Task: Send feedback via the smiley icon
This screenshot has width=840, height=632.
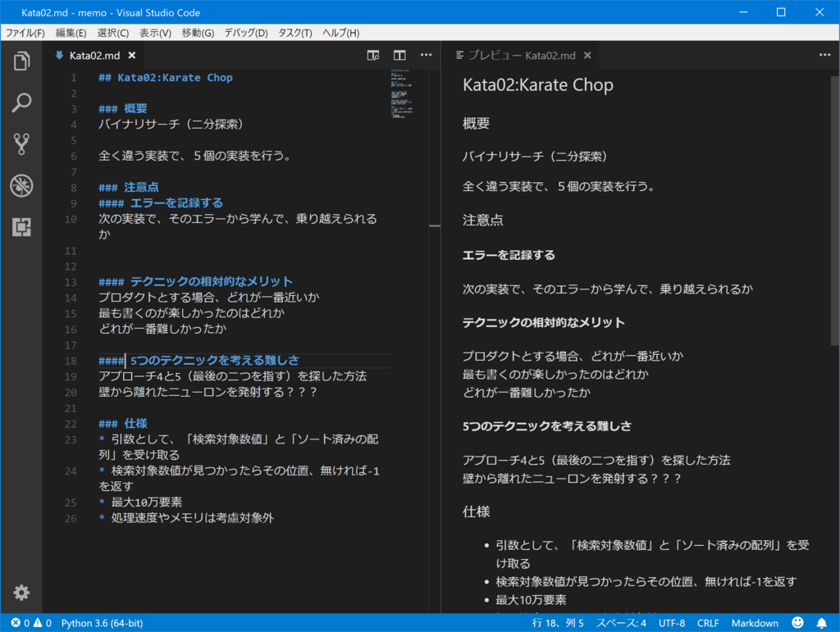Action: 797,623
